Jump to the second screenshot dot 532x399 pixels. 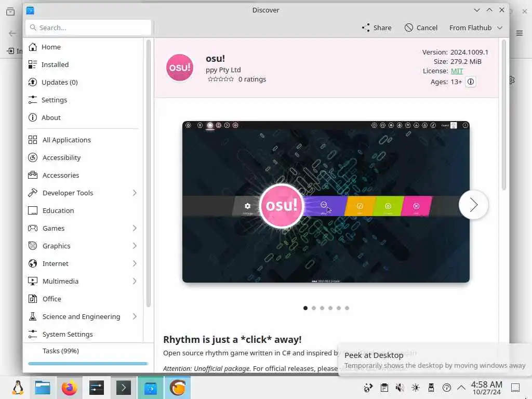click(x=313, y=308)
